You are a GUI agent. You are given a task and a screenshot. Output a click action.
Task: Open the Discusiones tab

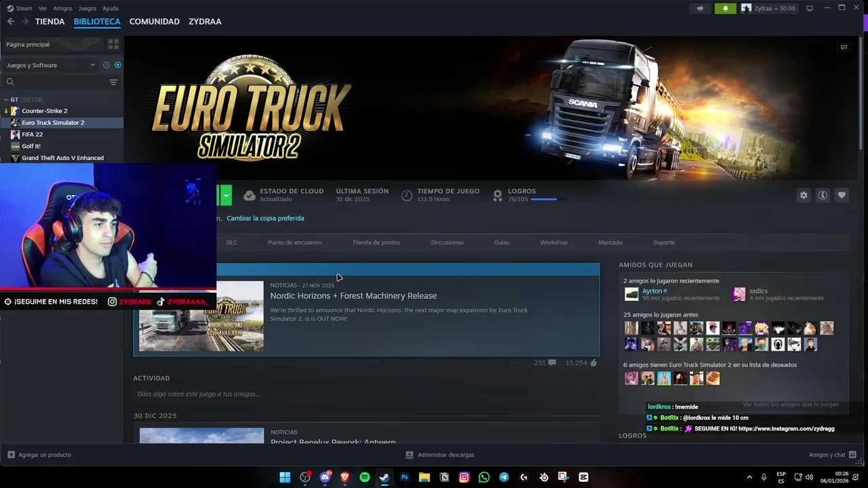(x=448, y=243)
